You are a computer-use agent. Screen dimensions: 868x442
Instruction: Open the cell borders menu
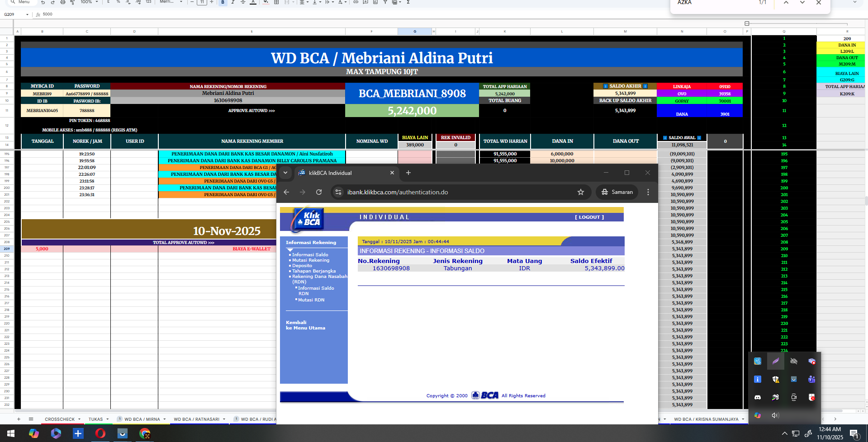(276, 2)
